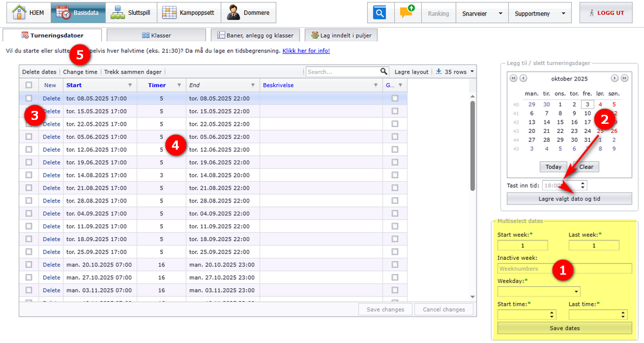
Task: Check the row checkbox for 08.05.2025
Action: (x=28, y=99)
